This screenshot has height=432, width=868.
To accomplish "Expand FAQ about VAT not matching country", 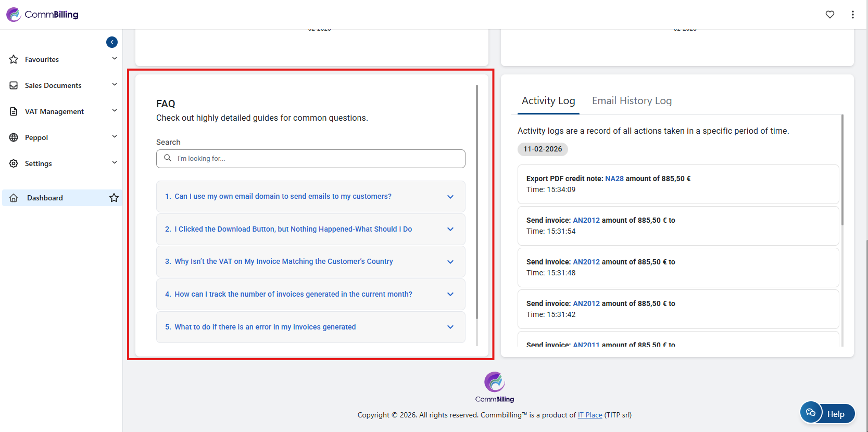I will 310,261.
